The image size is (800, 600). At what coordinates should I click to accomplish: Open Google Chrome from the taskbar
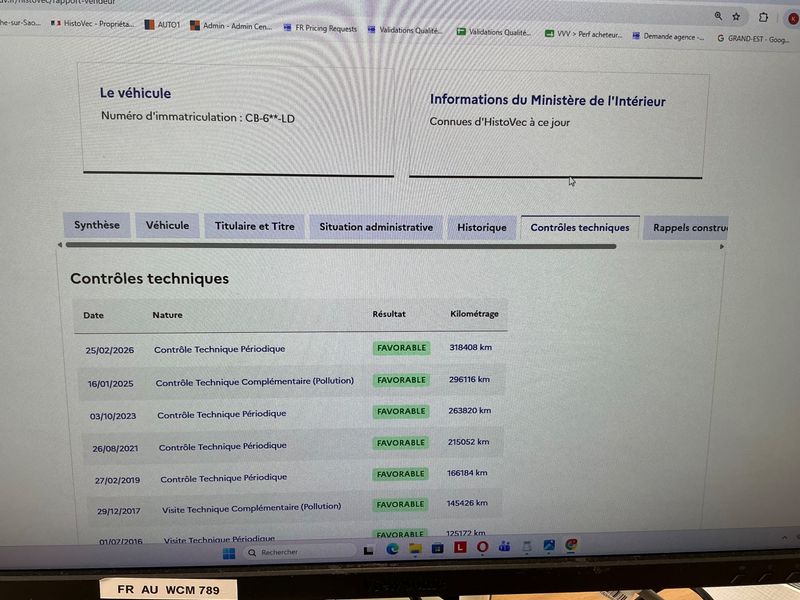571,544
